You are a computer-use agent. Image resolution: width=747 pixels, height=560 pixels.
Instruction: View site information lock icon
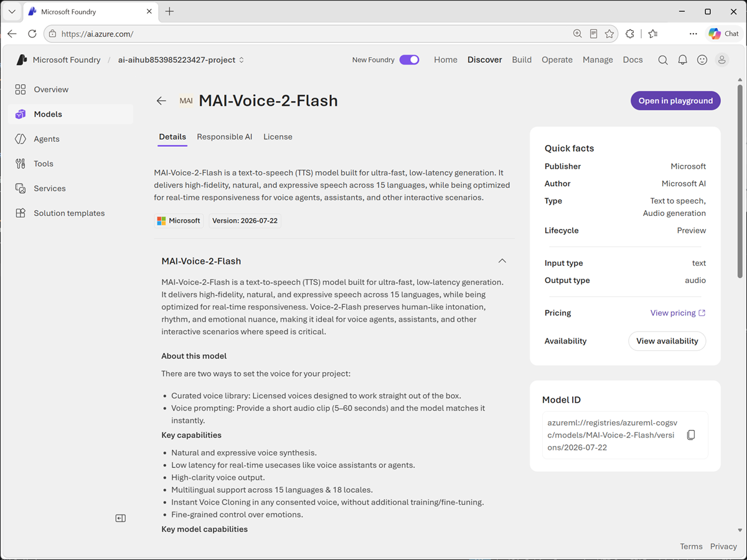[52, 34]
